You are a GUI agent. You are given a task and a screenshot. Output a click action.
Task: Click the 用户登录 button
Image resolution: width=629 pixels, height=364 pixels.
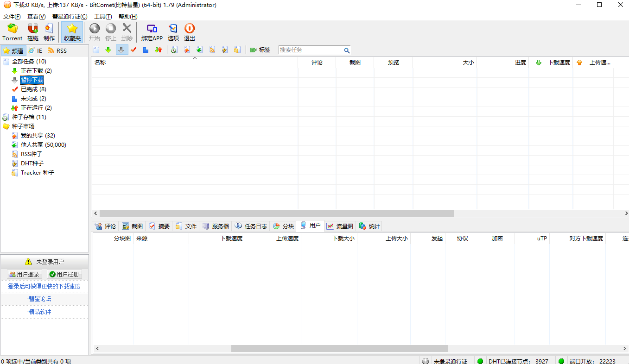pos(24,274)
